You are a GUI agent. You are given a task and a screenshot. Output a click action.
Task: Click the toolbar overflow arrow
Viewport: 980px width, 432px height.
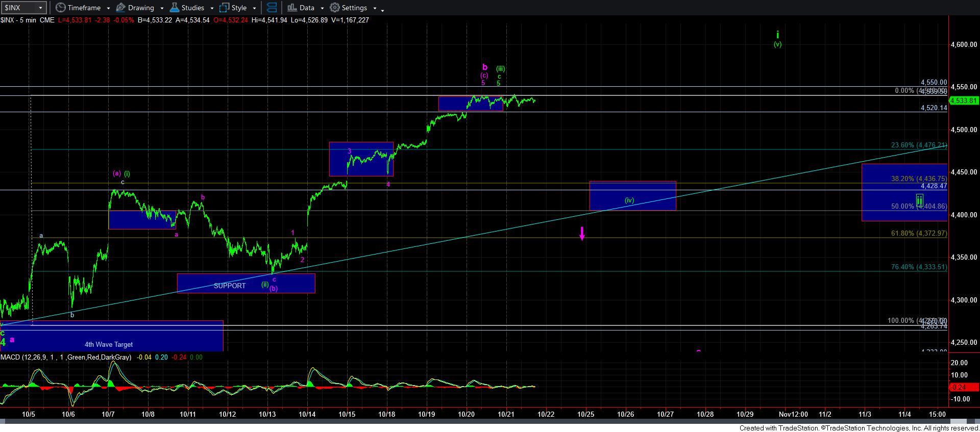click(383, 9)
